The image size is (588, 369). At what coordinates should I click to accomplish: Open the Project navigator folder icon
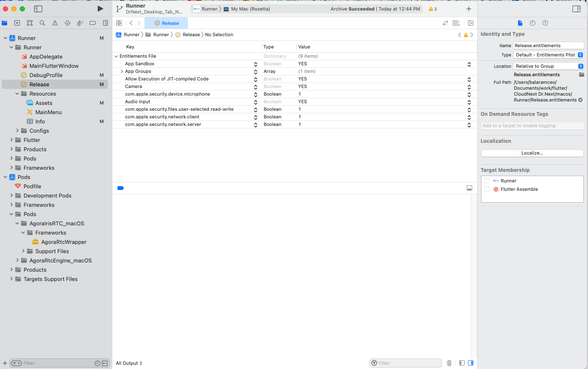tap(5, 23)
